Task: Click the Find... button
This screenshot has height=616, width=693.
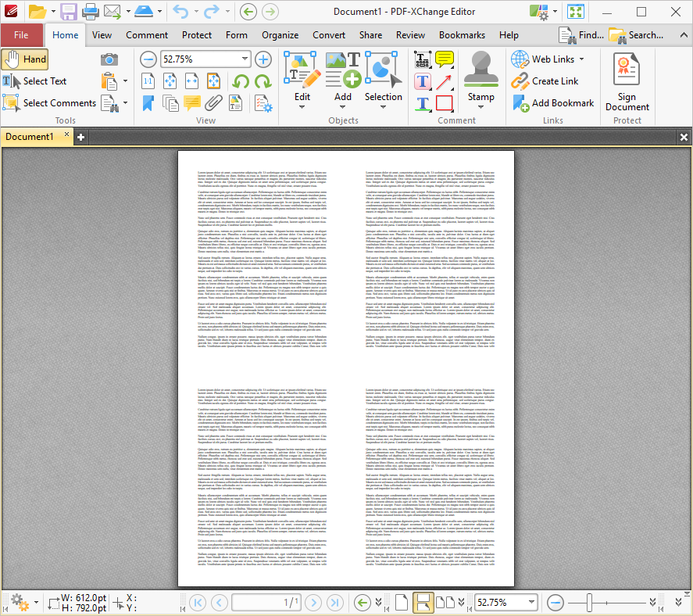Action: (x=580, y=35)
